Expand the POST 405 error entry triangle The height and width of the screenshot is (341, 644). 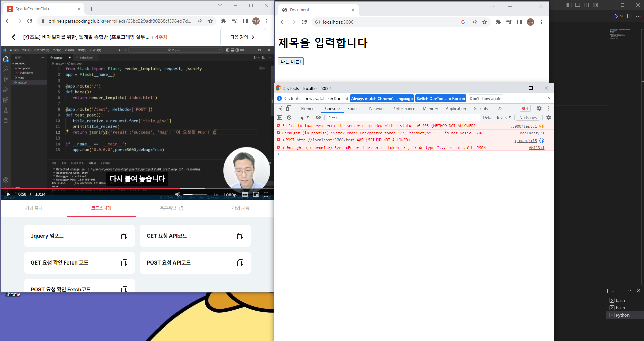pyautogui.click(x=284, y=140)
